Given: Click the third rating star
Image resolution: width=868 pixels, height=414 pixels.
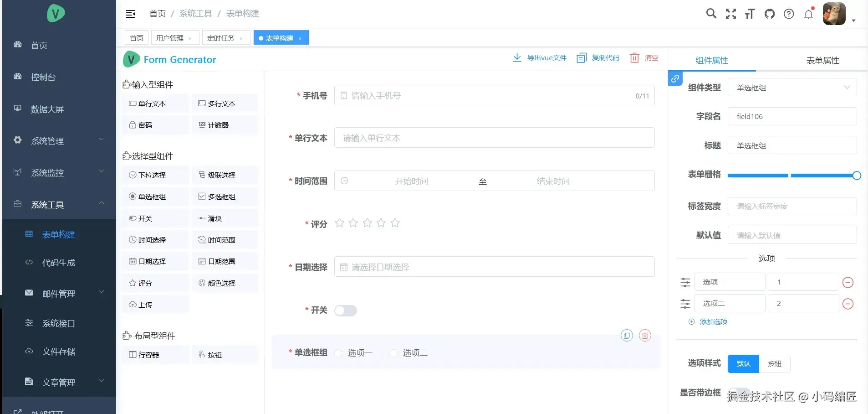Looking at the screenshot, I should (x=368, y=223).
